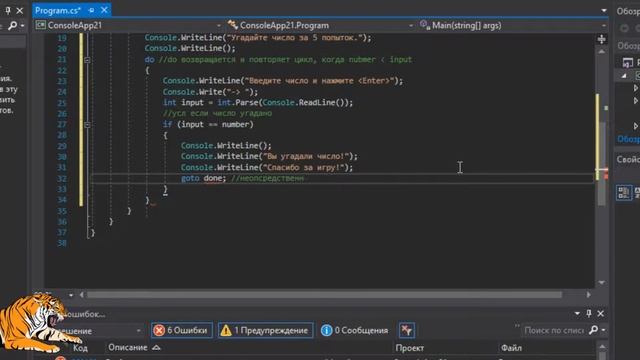Sort by the Описание column header
Screen dimensions: 640x360
pyautogui.click(x=127, y=348)
